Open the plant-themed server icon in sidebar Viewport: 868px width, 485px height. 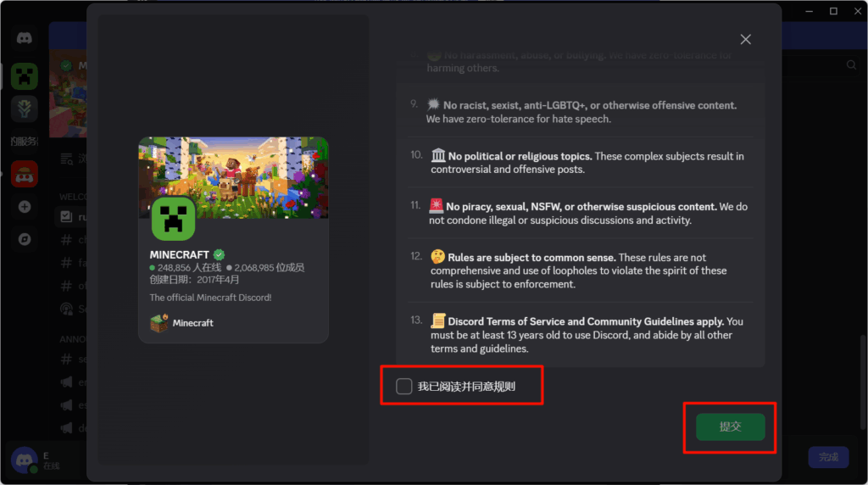point(25,109)
